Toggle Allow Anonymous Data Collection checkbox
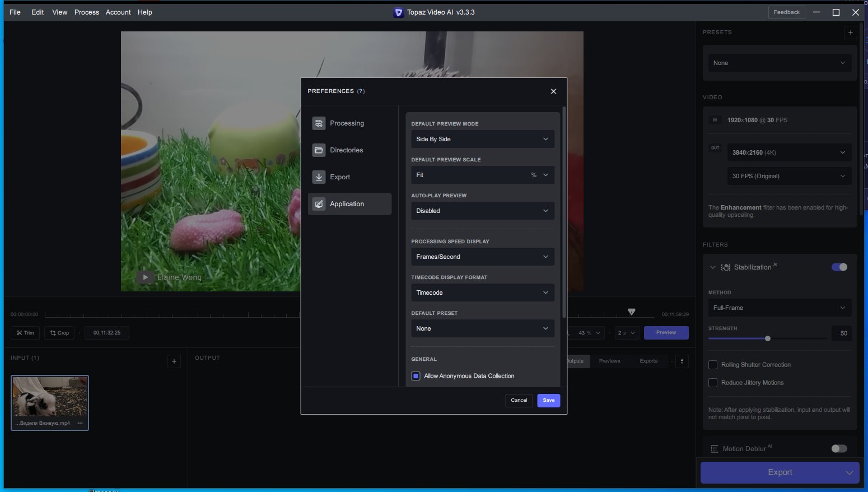The height and width of the screenshot is (492, 868). 416,376
